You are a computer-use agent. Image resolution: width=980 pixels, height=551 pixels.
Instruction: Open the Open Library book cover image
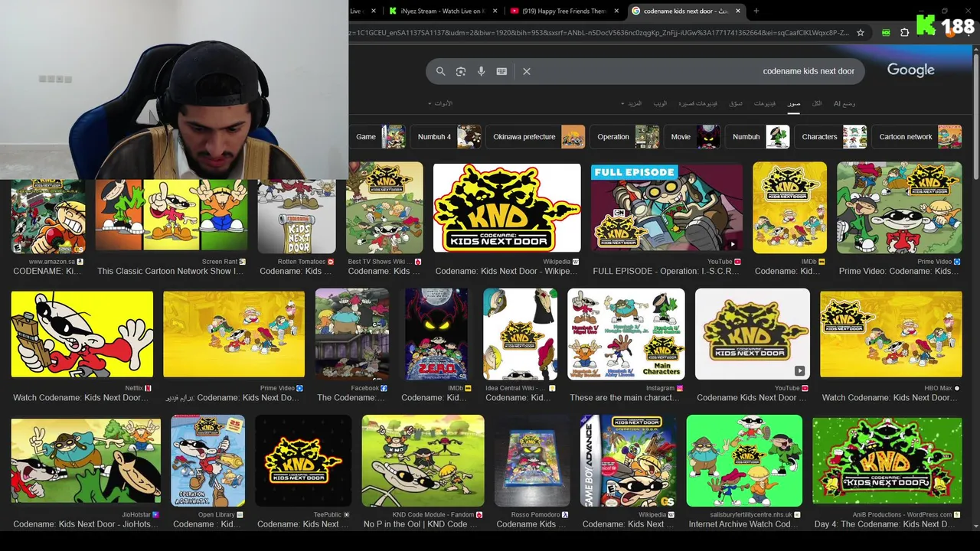pos(207,461)
